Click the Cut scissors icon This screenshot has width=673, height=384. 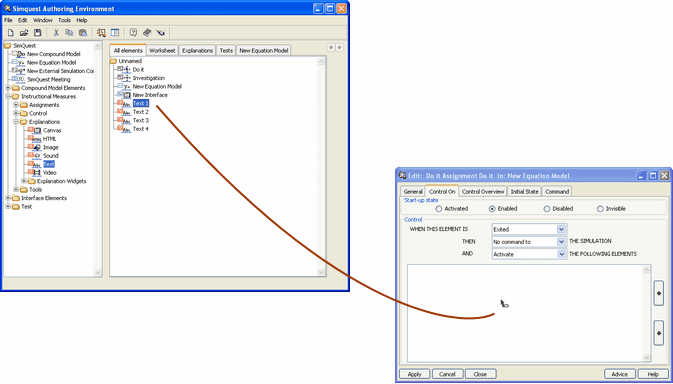coord(56,33)
